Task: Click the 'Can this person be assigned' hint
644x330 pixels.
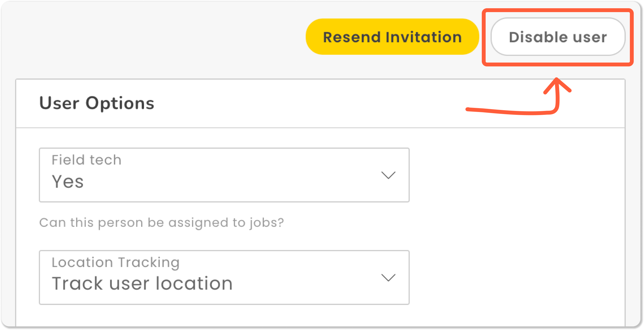Action: (161, 222)
